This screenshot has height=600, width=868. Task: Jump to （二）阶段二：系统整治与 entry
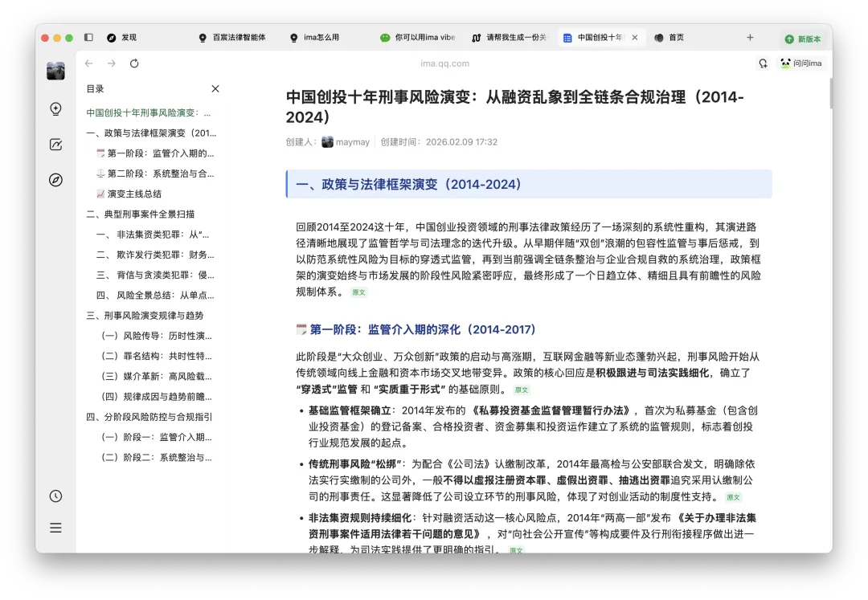pyautogui.click(x=156, y=457)
